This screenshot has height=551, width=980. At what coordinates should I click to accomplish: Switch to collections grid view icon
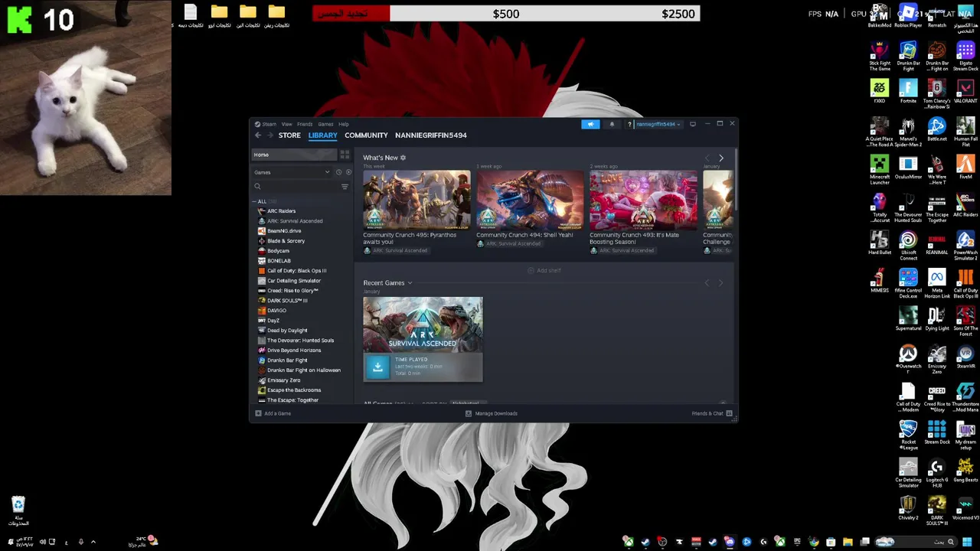click(345, 155)
